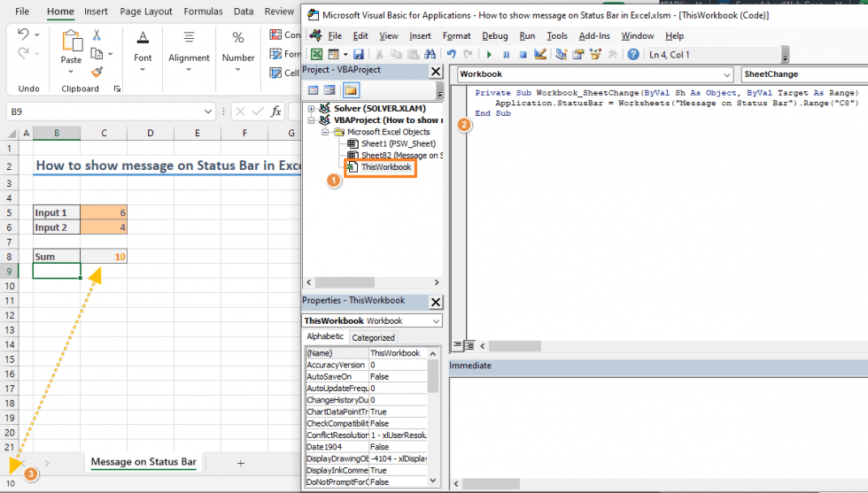868x493 pixels.
Task: Expand the Solver (SOLVER.XLAM) project node
Action: [x=311, y=109]
